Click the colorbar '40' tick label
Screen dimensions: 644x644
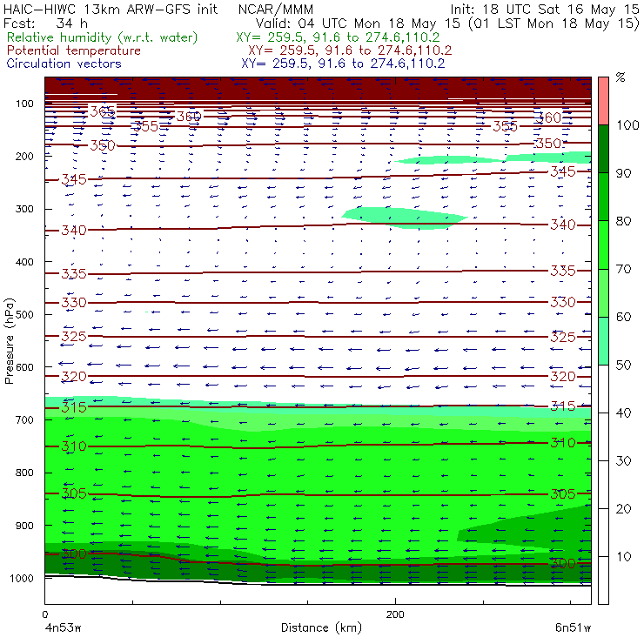(623, 413)
